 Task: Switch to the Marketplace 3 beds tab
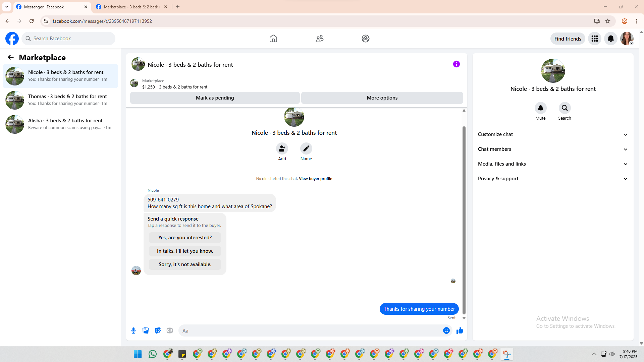131,7
